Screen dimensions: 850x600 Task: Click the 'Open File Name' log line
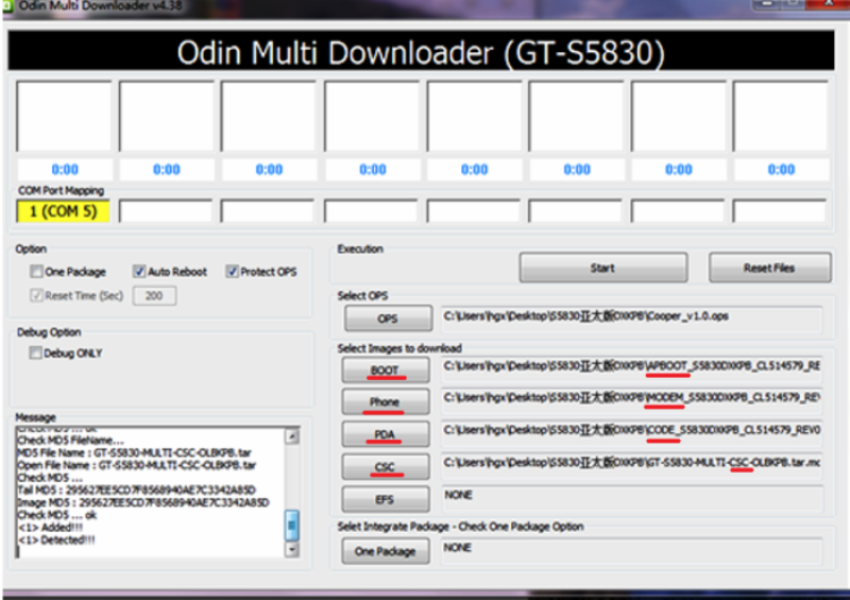coord(137,465)
